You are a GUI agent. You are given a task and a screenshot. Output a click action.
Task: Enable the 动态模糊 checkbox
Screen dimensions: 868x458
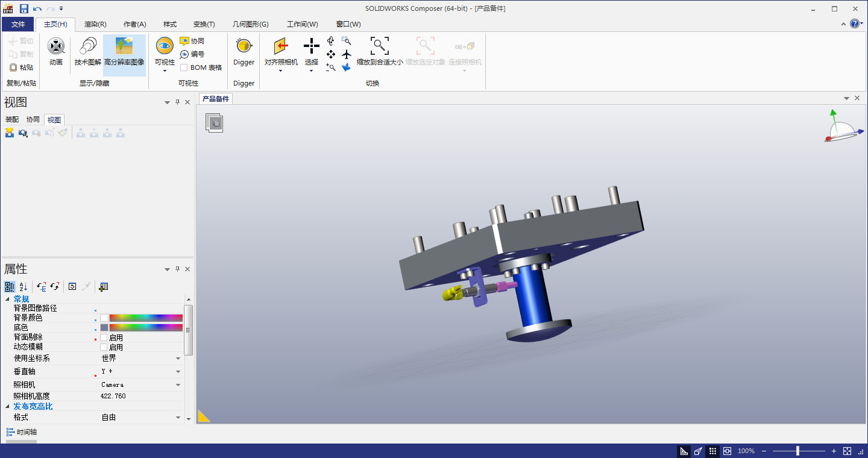(x=104, y=347)
